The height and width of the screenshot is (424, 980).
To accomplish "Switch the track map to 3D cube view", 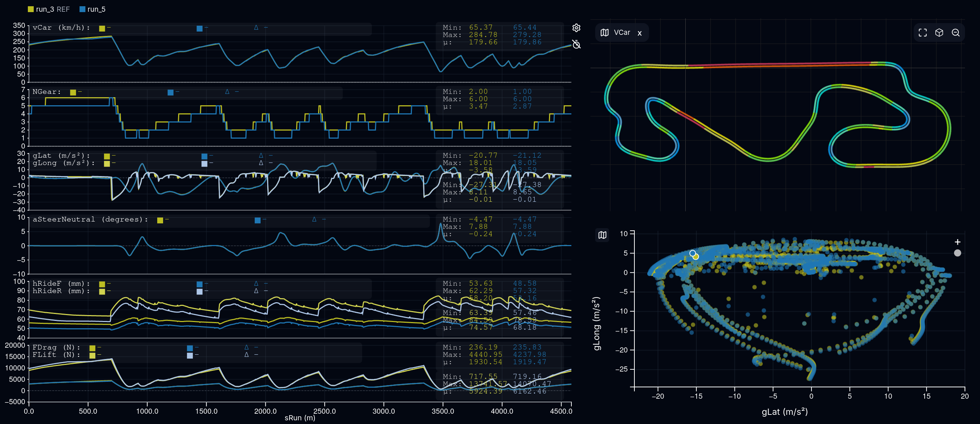I will 939,33.
